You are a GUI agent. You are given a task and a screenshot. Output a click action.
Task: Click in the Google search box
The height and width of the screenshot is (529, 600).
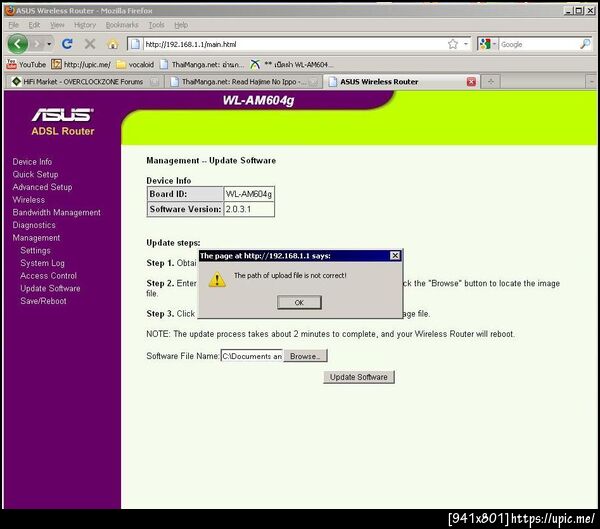539,44
